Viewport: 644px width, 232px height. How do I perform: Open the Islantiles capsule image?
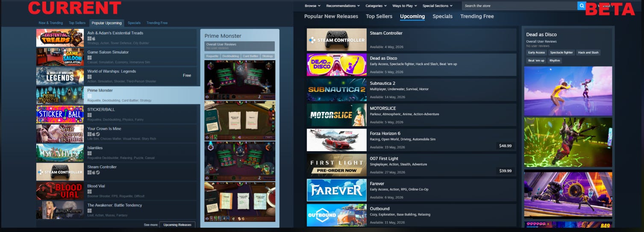(x=60, y=153)
